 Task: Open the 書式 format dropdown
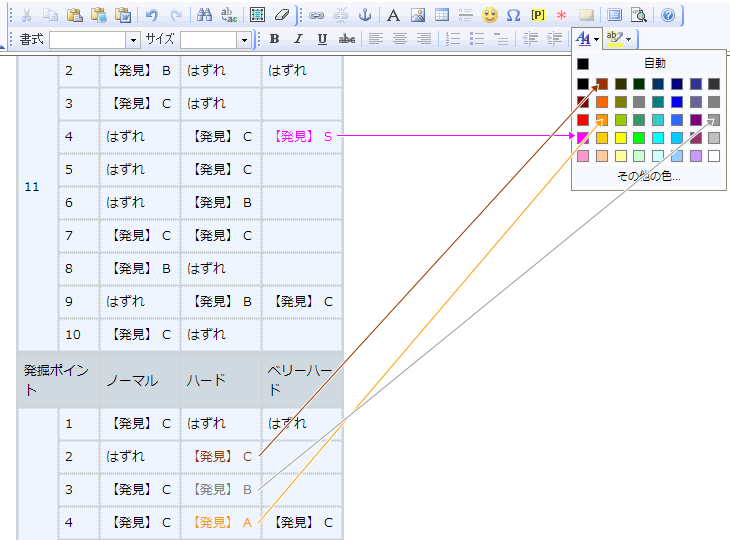point(133,40)
